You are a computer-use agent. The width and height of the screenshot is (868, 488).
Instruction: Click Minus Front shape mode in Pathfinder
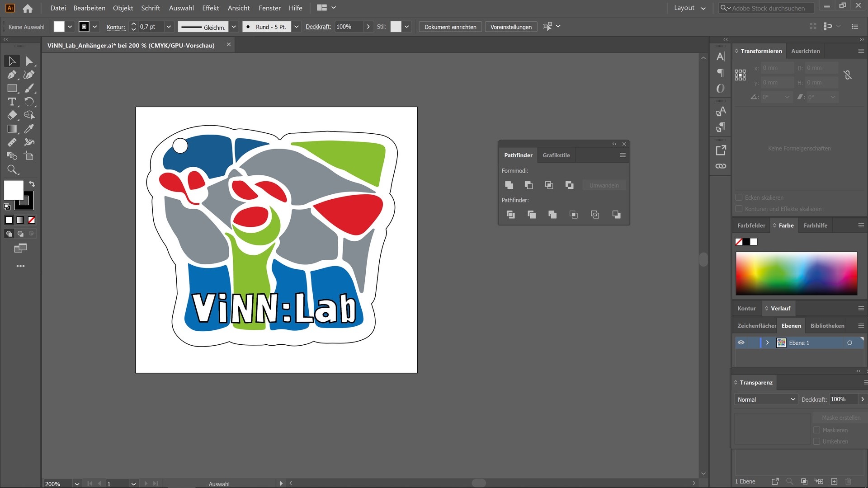tap(528, 185)
